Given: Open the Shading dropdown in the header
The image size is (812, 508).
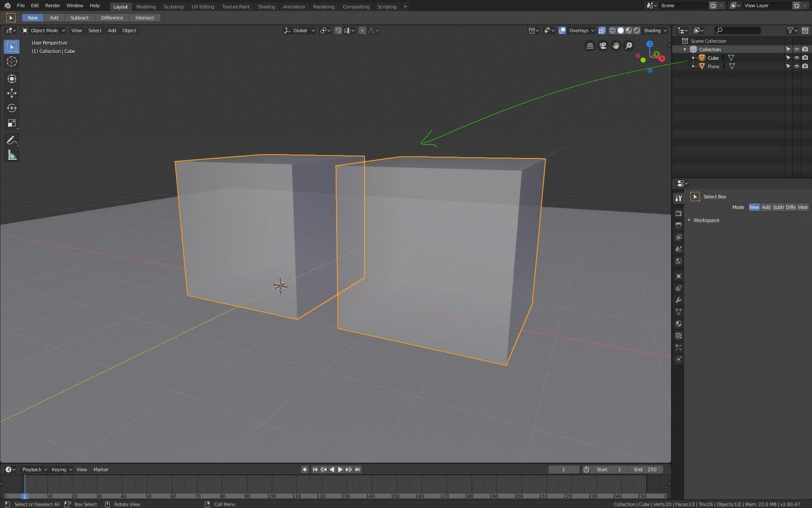Looking at the screenshot, I should (653, 30).
